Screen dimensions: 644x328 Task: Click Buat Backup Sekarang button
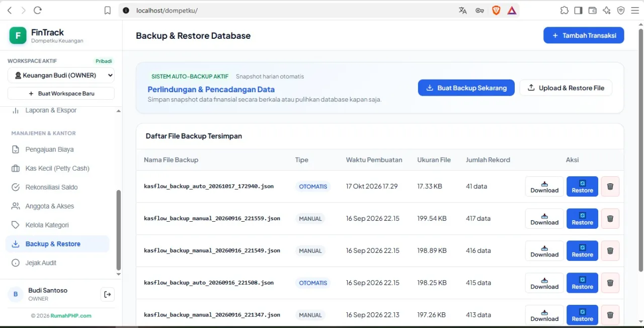[466, 88]
